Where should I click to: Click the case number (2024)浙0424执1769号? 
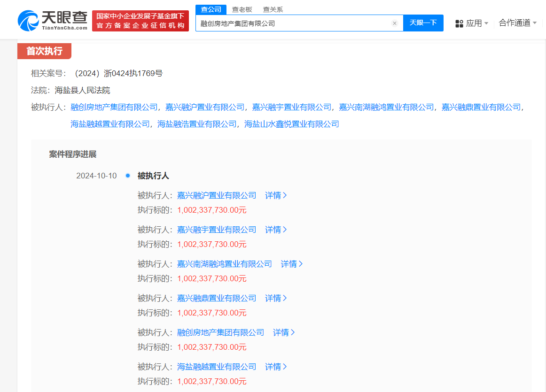(117, 73)
